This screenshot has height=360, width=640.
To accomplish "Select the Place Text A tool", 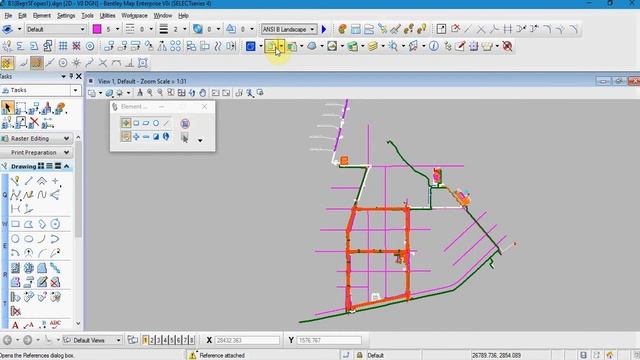I will (x=16, y=325).
